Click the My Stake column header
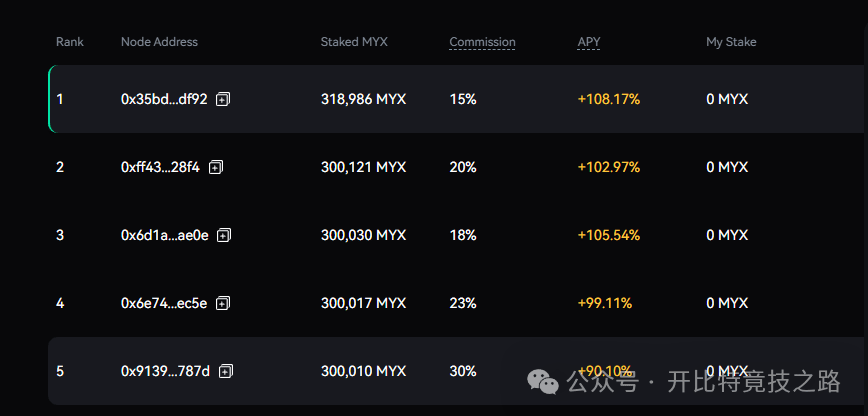This screenshot has width=868, height=416. [731, 42]
